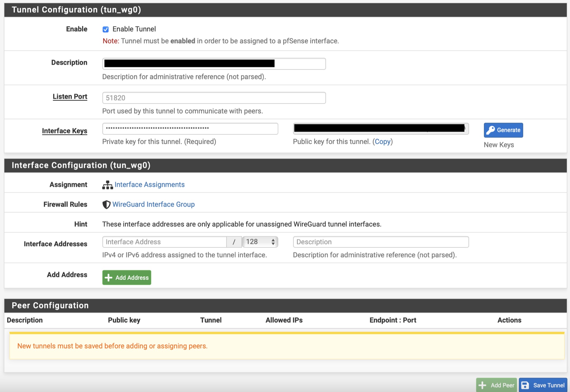
Task: Click the shield icon beside WireGuard Interface Group
Action: [x=106, y=204]
